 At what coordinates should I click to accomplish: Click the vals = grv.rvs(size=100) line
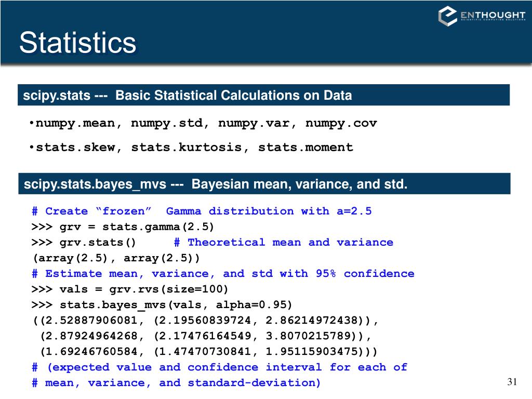coord(129,289)
